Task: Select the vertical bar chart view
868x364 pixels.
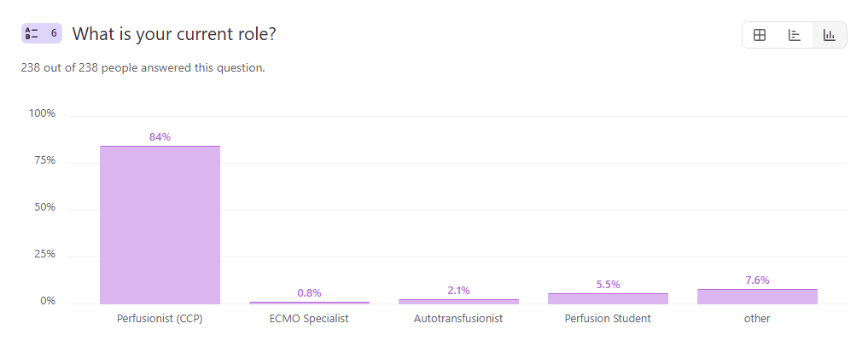Action: [x=829, y=35]
